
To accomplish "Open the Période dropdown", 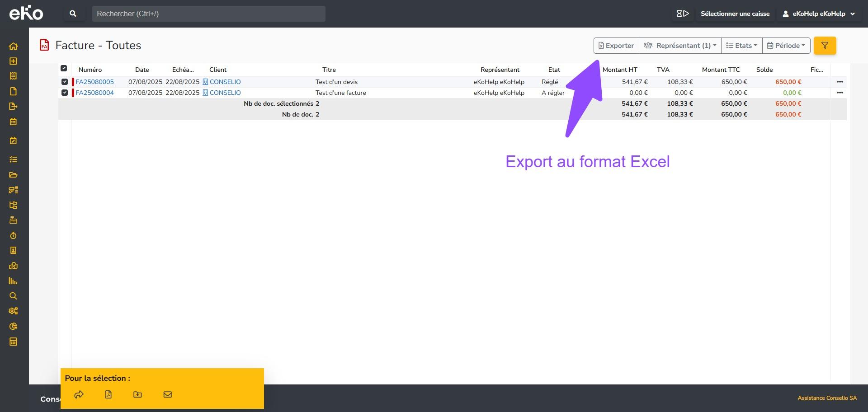I will [x=786, y=46].
